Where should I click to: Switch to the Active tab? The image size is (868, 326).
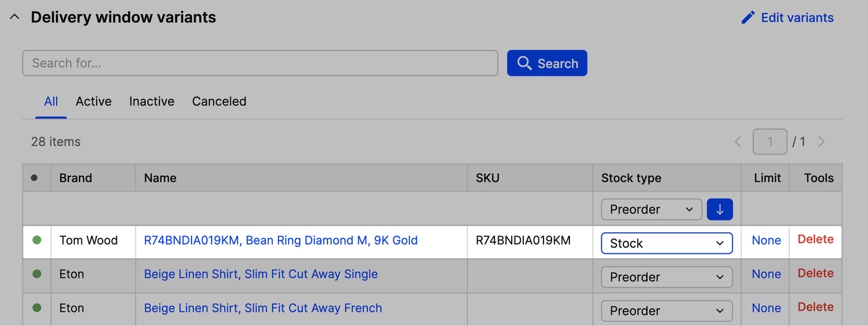click(94, 102)
